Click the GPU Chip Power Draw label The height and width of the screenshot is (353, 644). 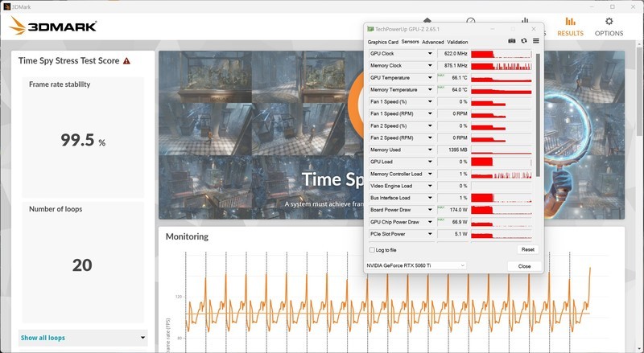pos(394,222)
